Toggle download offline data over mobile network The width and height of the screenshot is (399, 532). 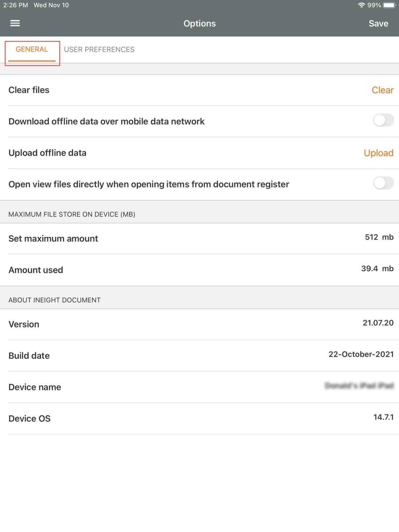point(383,120)
